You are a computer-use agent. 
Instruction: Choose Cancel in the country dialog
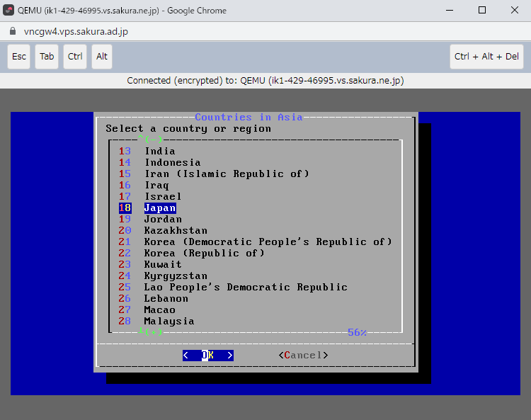point(303,356)
